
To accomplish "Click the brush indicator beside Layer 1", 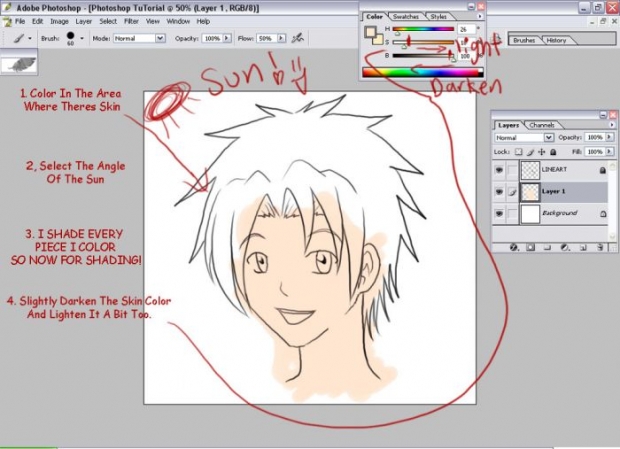I will pos(512,192).
